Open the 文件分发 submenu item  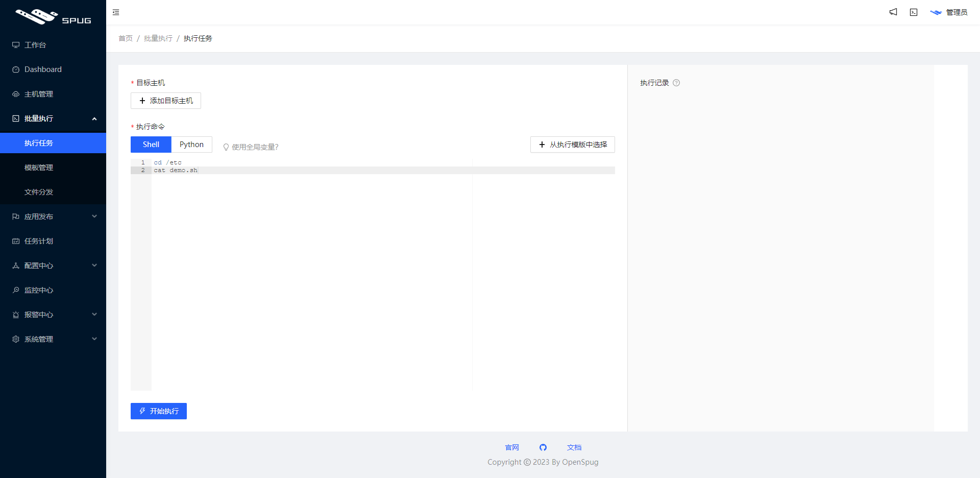point(53,192)
